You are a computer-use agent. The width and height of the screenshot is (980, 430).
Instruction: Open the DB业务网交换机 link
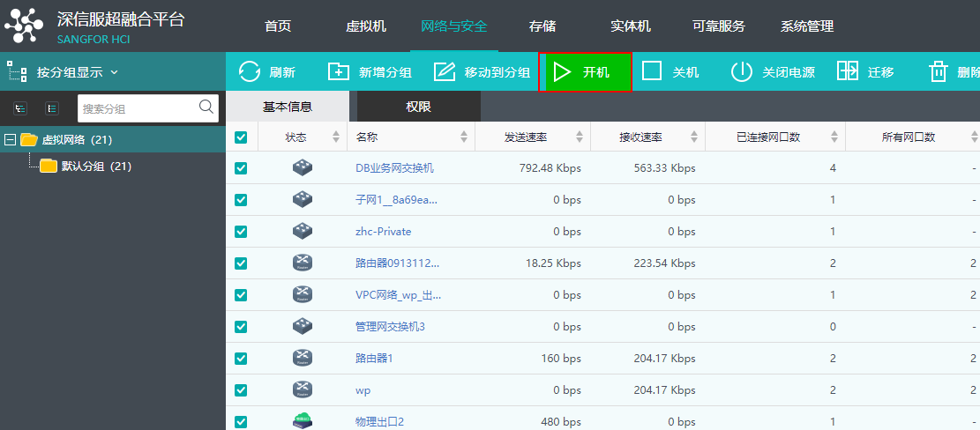pyautogui.click(x=394, y=168)
